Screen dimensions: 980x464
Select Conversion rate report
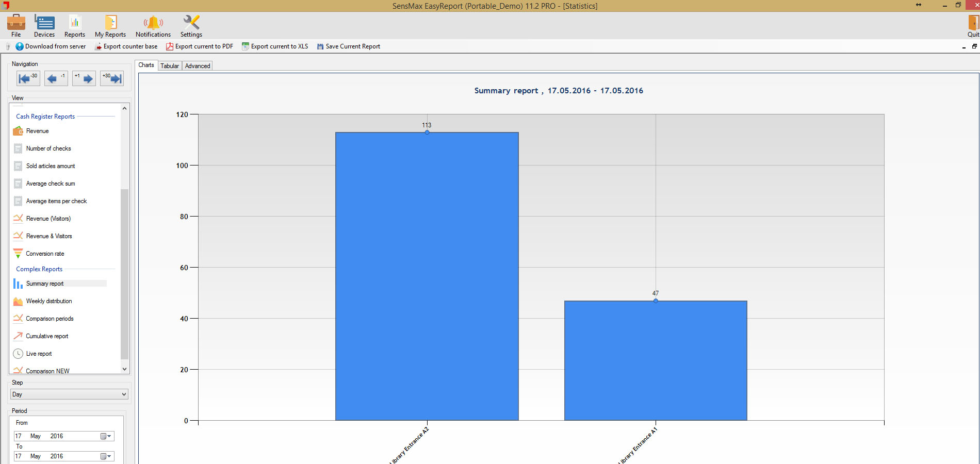45,254
